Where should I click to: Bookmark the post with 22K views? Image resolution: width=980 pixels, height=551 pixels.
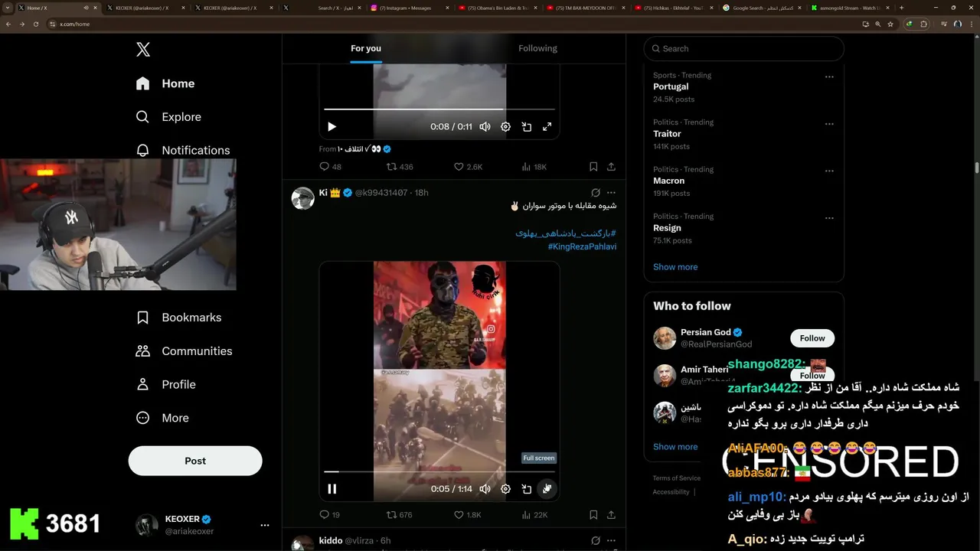click(593, 515)
